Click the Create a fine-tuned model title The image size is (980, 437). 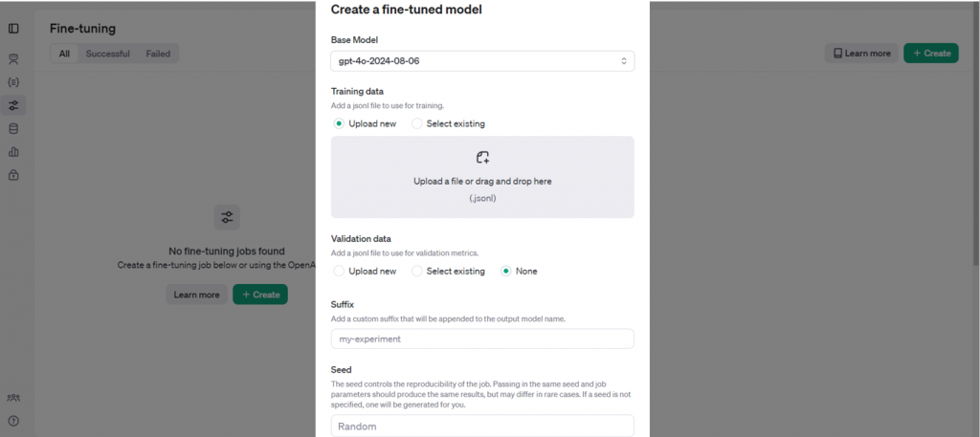(406, 10)
